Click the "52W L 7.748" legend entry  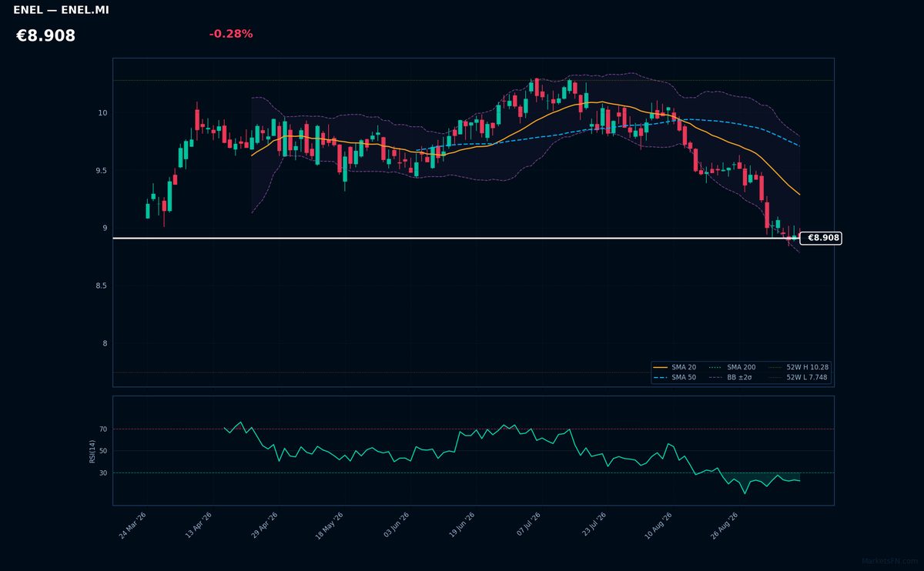pyautogui.click(x=798, y=378)
